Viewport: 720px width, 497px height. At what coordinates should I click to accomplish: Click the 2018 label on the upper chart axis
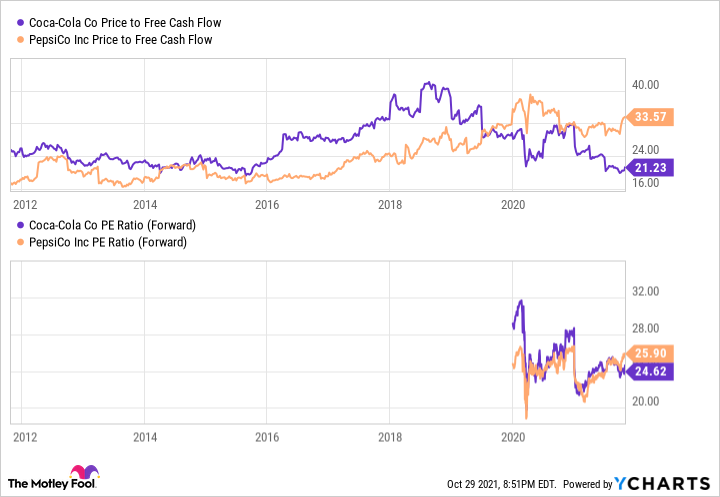click(389, 204)
